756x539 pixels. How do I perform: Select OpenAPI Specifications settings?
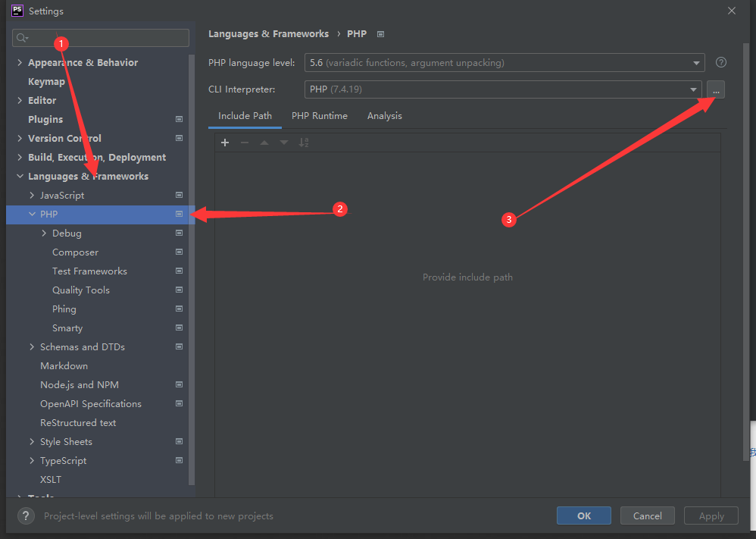pyautogui.click(x=91, y=404)
